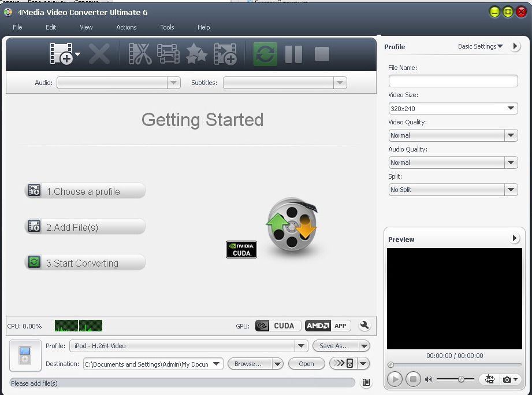Toggle AMD APP GPU acceleration

[328, 326]
